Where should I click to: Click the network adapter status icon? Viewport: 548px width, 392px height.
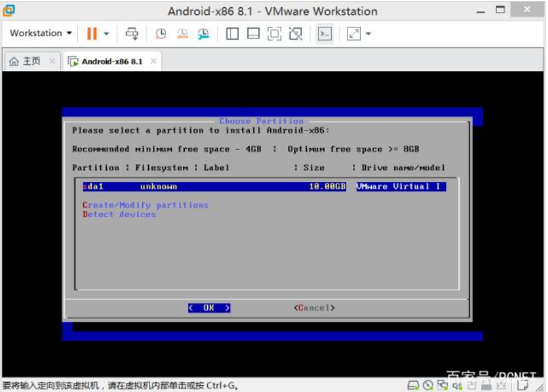point(442,385)
